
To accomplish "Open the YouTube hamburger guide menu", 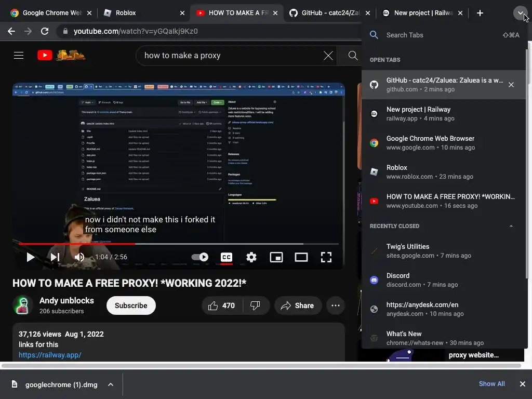I will [19, 55].
